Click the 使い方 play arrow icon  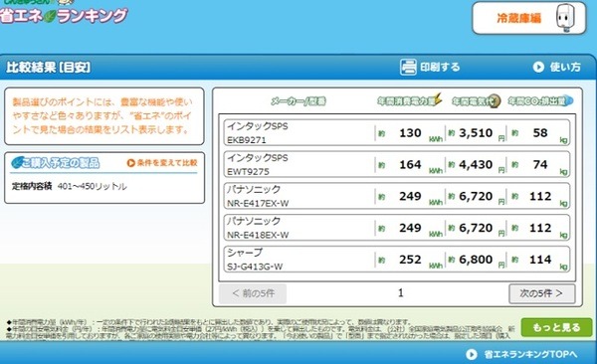click(538, 67)
